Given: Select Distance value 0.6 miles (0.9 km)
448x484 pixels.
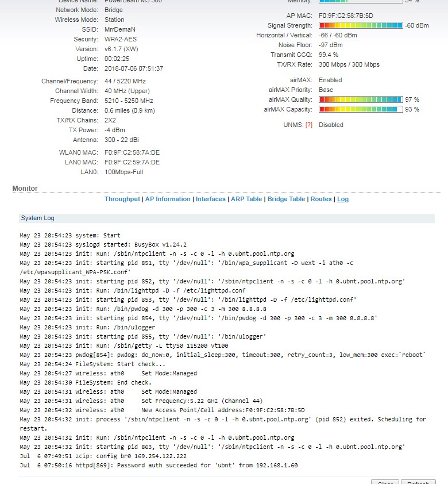Looking at the screenshot, I should pyautogui.click(x=130, y=110).
